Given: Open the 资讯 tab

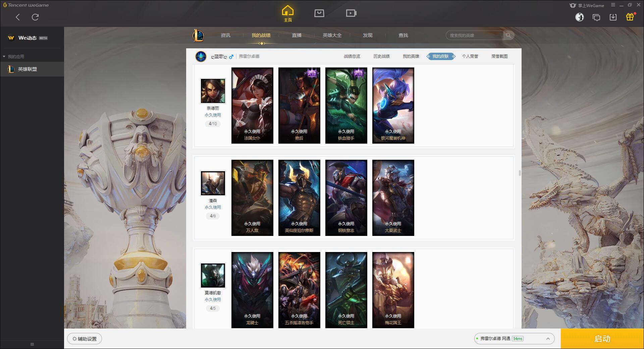Looking at the screenshot, I should tap(225, 35).
